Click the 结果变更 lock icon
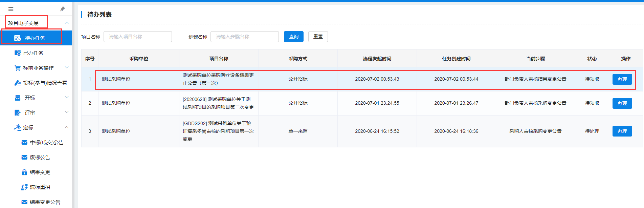The height and width of the screenshot is (208, 644). tap(24, 172)
